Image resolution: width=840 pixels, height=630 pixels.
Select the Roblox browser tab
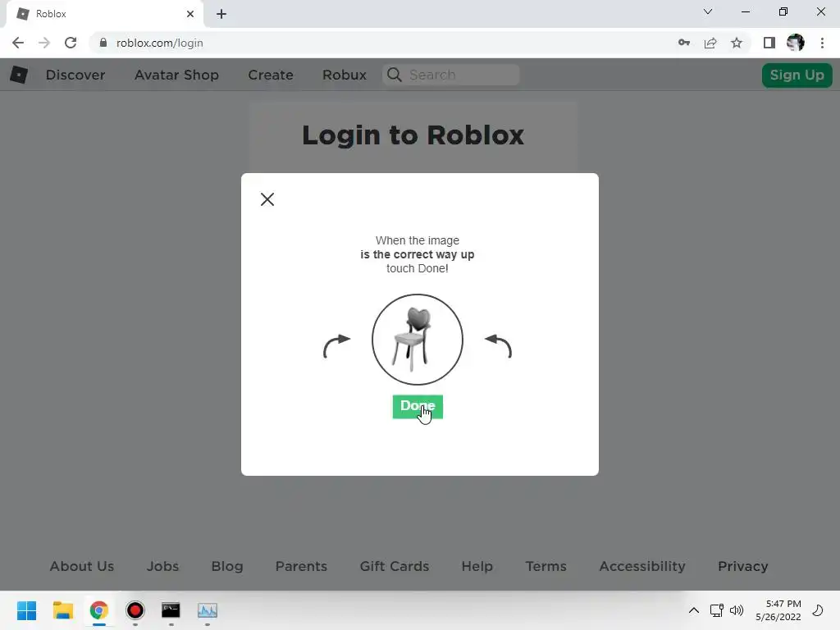[x=104, y=14]
